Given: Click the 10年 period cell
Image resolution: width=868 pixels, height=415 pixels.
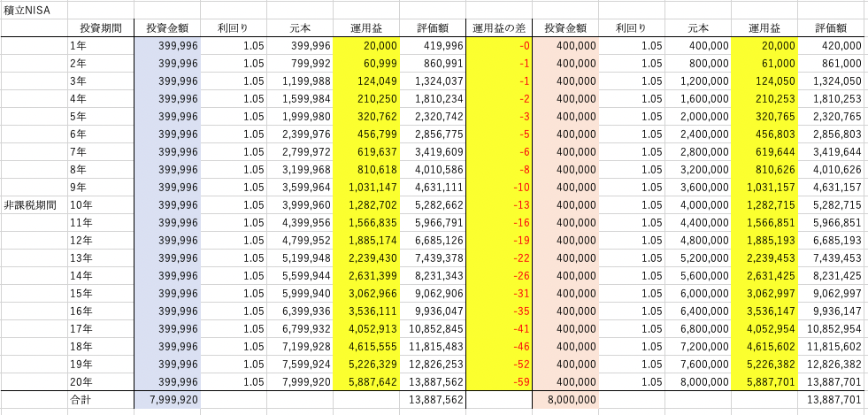Looking at the screenshot, I should pos(100,204).
